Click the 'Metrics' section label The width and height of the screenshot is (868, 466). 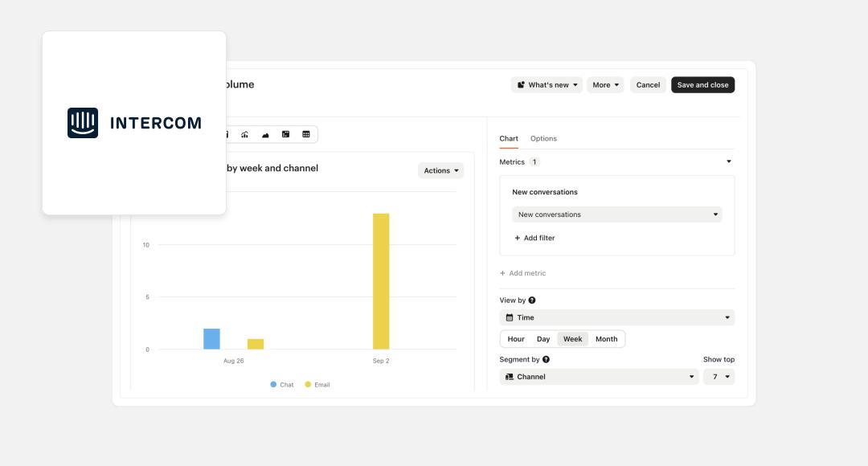512,162
